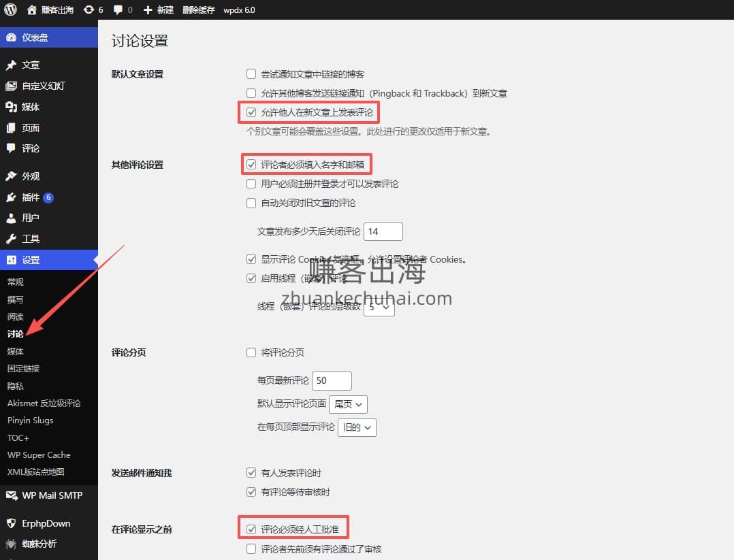Image resolution: width=734 pixels, height=560 pixels.
Task: Click the 插件 plugins icon in sidebar
Action: pyautogui.click(x=11, y=197)
